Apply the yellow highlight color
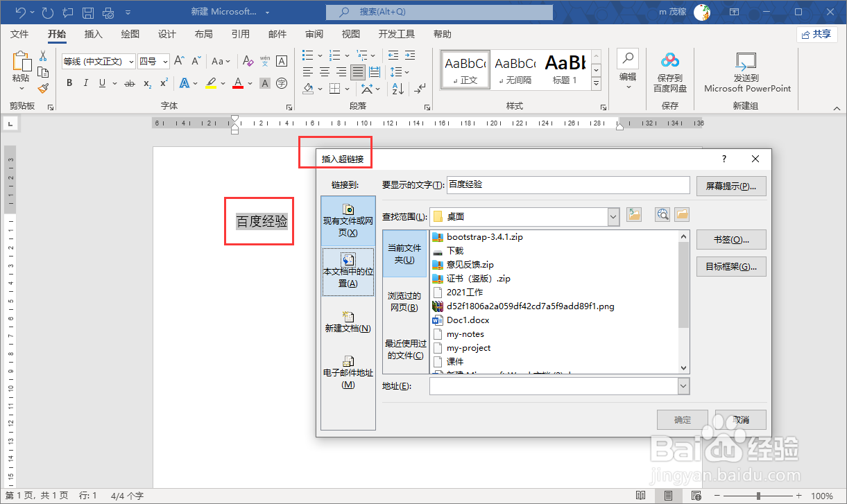847x504 pixels. (211, 83)
